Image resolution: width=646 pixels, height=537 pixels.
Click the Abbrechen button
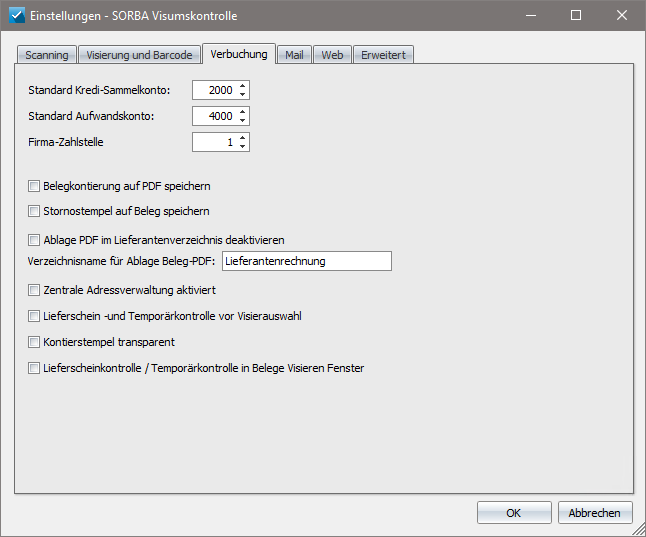[x=595, y=513]
